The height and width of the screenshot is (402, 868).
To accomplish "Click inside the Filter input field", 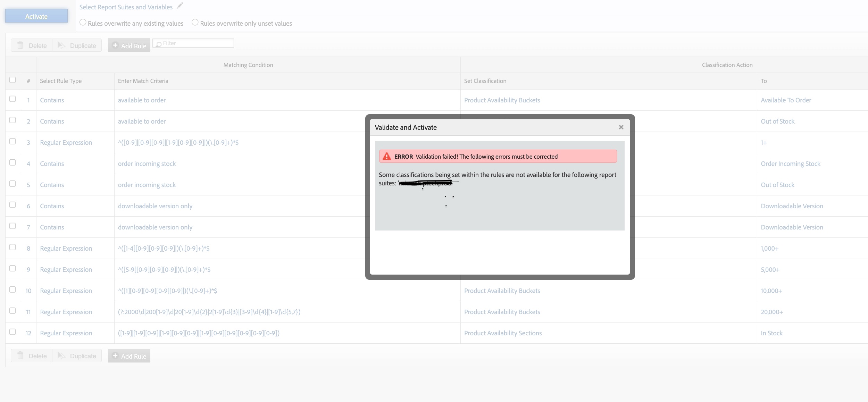I will [x=194, y=43].
